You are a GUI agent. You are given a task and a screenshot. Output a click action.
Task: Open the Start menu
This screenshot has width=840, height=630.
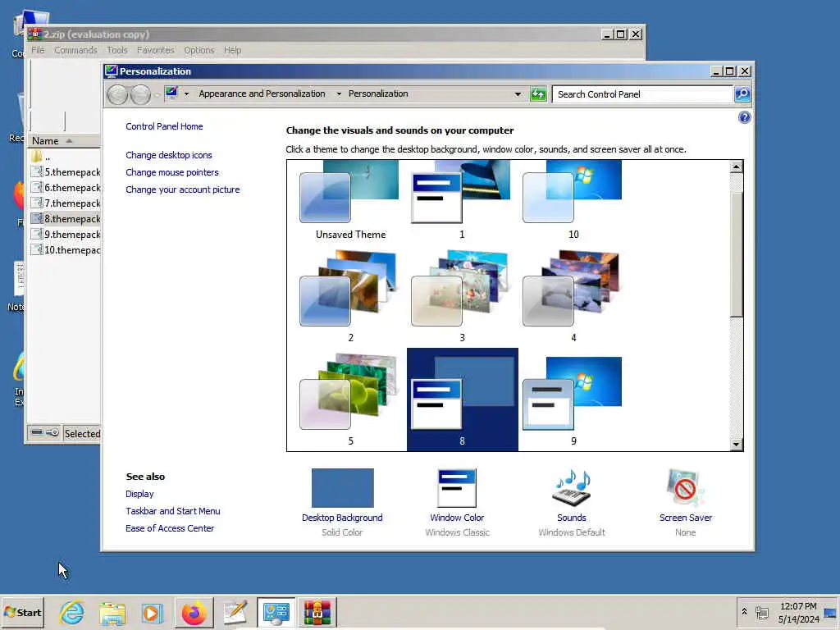[x=22, y=612]
